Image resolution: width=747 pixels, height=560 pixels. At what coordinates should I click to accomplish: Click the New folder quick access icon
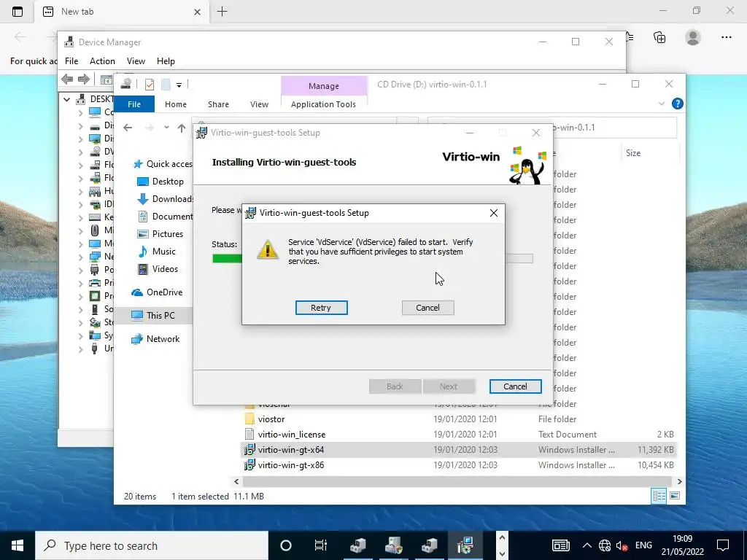(x=166, y=85)
